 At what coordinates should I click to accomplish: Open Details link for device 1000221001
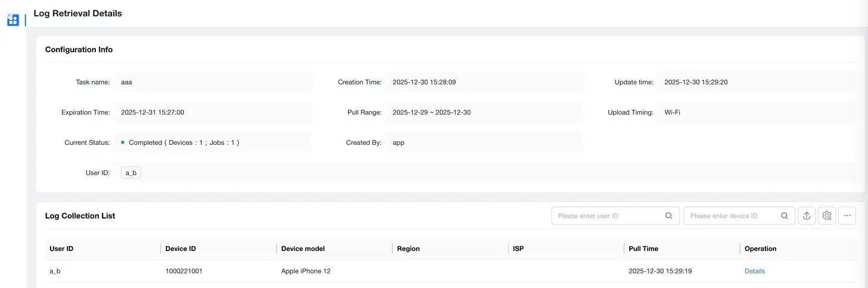coord(754,271)
